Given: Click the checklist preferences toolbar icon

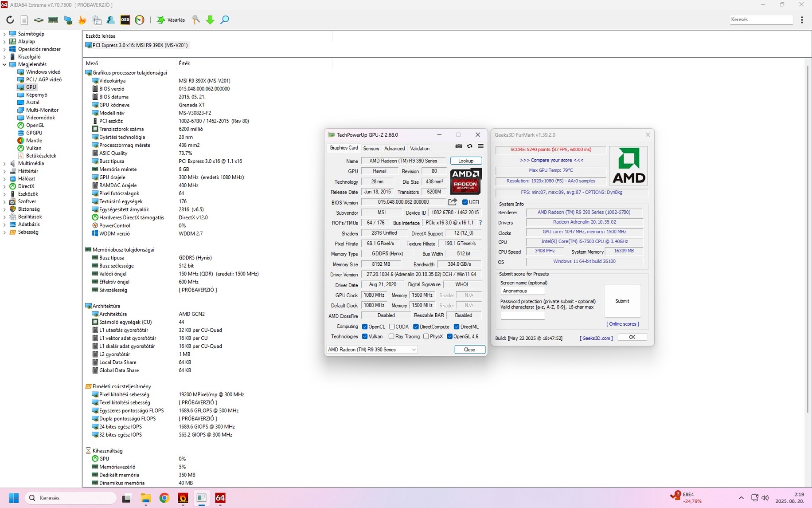Looking at the screenshot, I should click(97, 20).
